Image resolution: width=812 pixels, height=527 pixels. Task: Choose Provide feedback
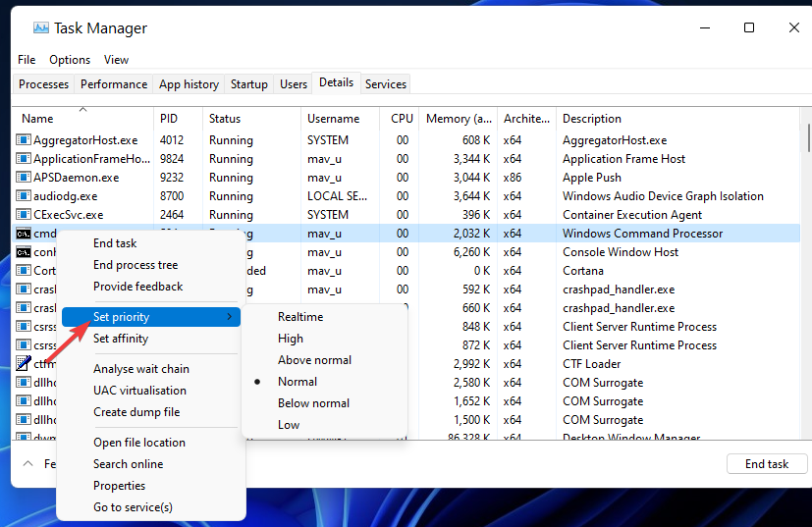[138, 287]
